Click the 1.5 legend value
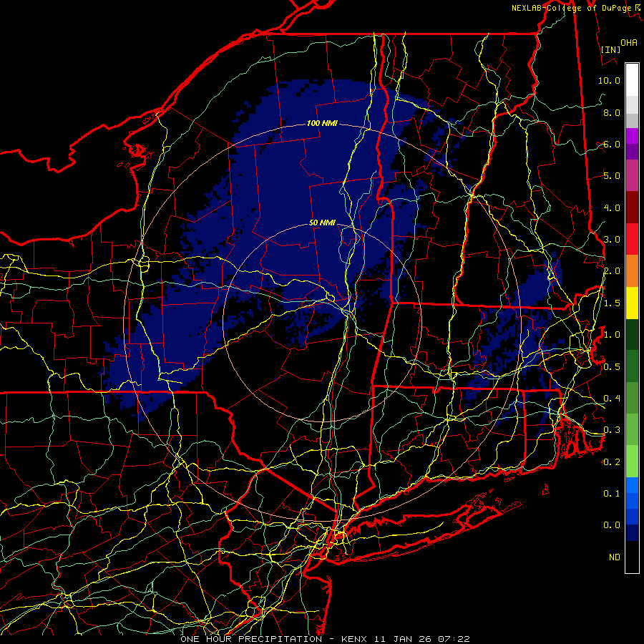Image resolution: width=644 pixels, height=644 pixels. pos(612,303)
